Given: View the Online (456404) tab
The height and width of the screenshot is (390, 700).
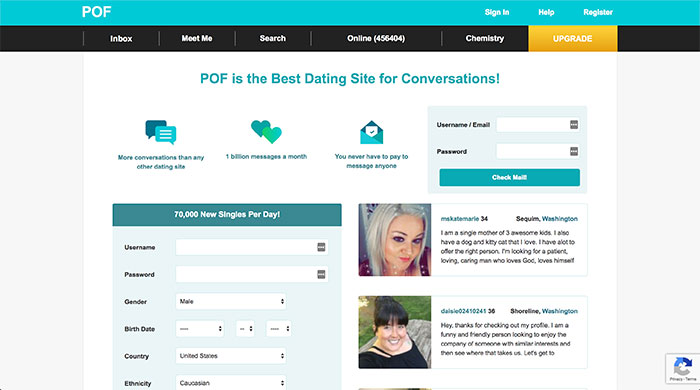Looking at the screenshot, I should [376, 38].
